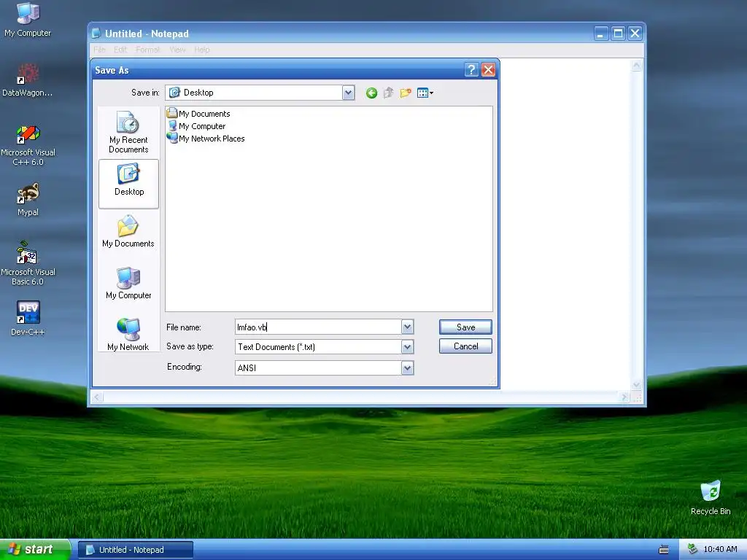747x560 pixels.
Task: Select Microsoft Visual C++ 6.0 desktop icon
Action: pos(28,145)
